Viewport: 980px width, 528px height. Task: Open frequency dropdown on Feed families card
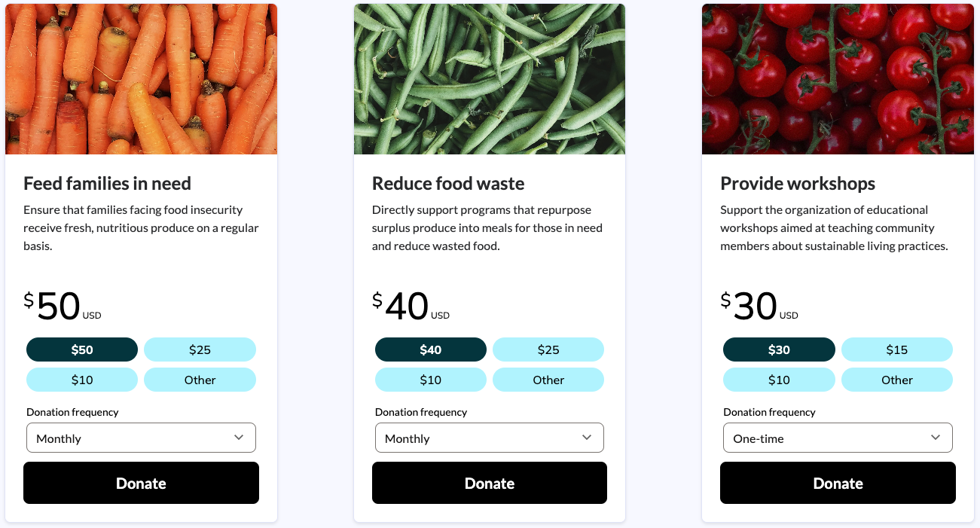141,438
